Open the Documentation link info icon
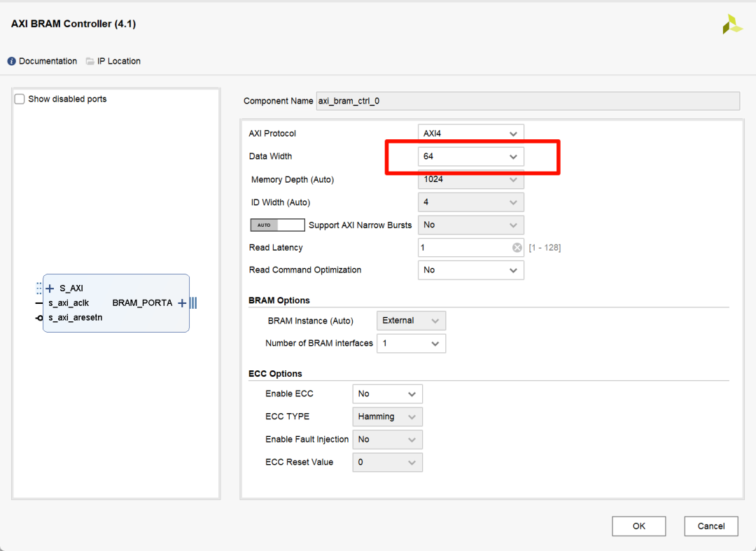The image size is (756, 551). click(10, 61)
